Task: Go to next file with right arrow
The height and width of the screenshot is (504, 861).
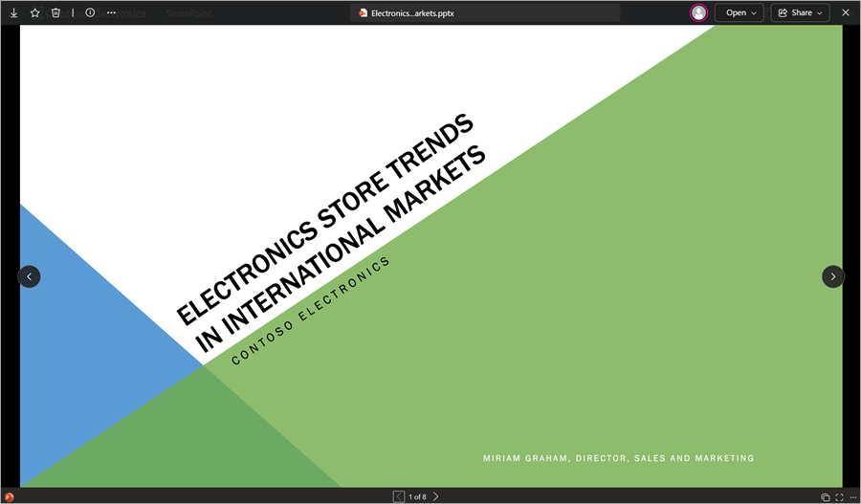Action: 833,276
